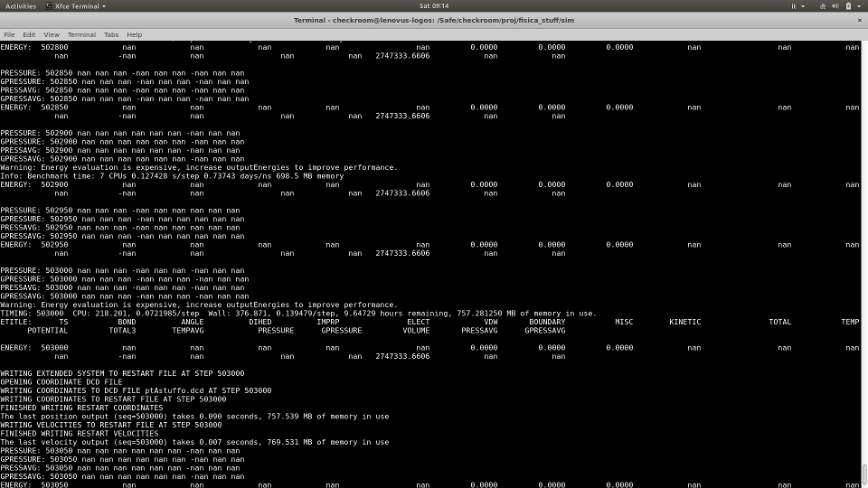The image size is (868, 488).
Task: Open the File menu
Action: pos(9,34)
